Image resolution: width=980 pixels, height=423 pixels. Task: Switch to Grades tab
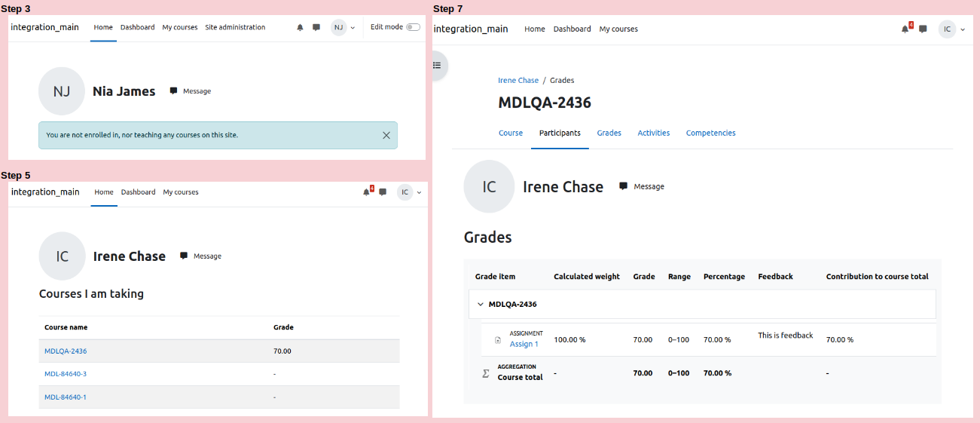coord(609,133)
